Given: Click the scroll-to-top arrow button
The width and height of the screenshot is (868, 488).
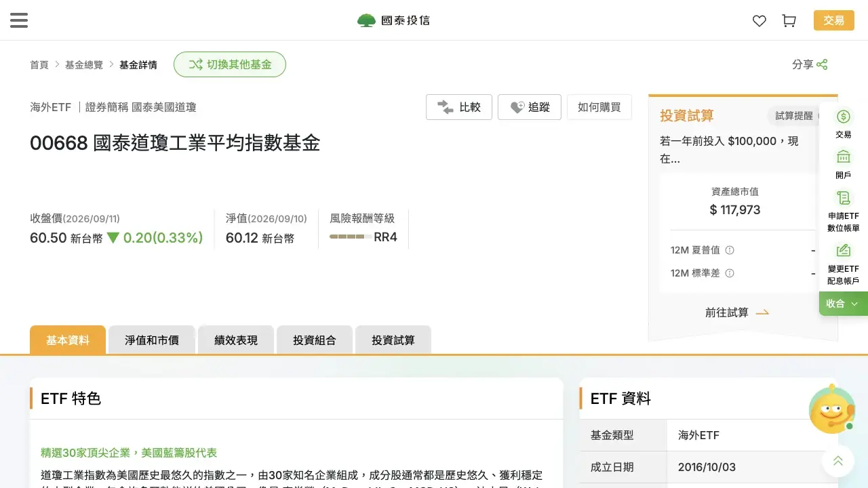Looking at the screenshot, I should pos(838,461).
